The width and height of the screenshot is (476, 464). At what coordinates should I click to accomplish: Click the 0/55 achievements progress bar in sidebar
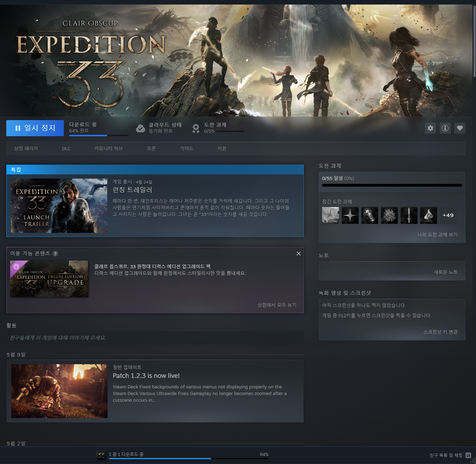pyautogui.click(x=392, y=185)
